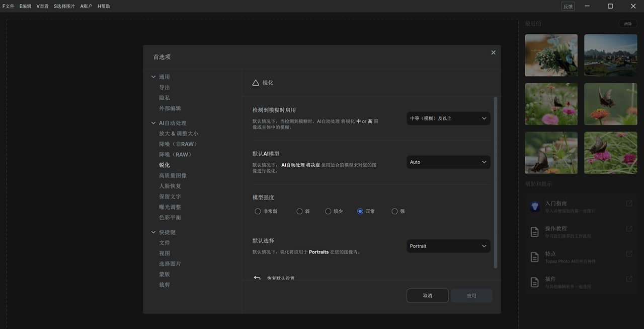Click the 操作教程 document icon
The width and height of the screenshot is (644, 329).
(535, 232)
